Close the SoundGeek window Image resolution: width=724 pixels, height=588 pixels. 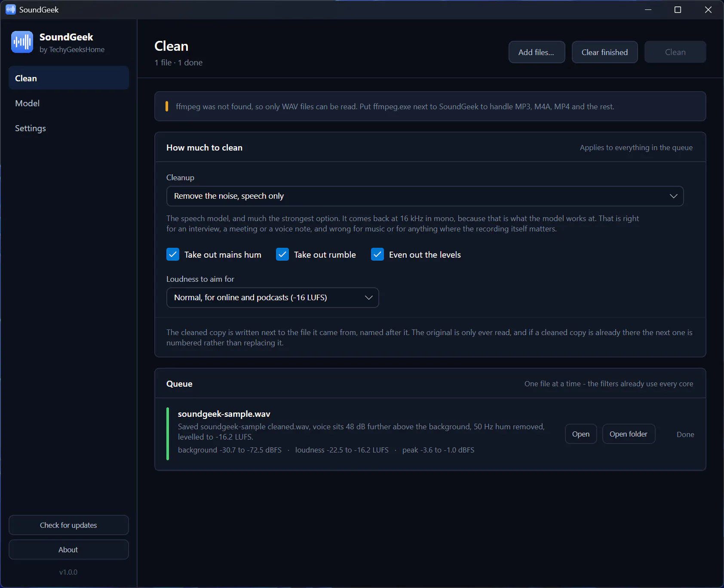(708, 9)
